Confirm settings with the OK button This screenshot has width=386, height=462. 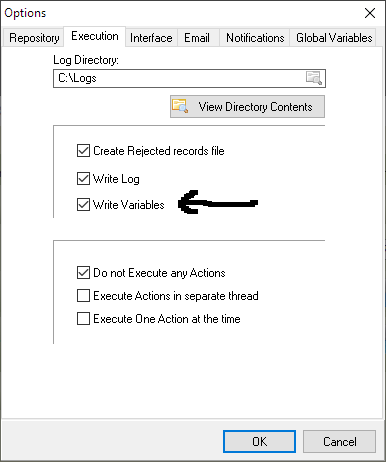click(259, 441)
